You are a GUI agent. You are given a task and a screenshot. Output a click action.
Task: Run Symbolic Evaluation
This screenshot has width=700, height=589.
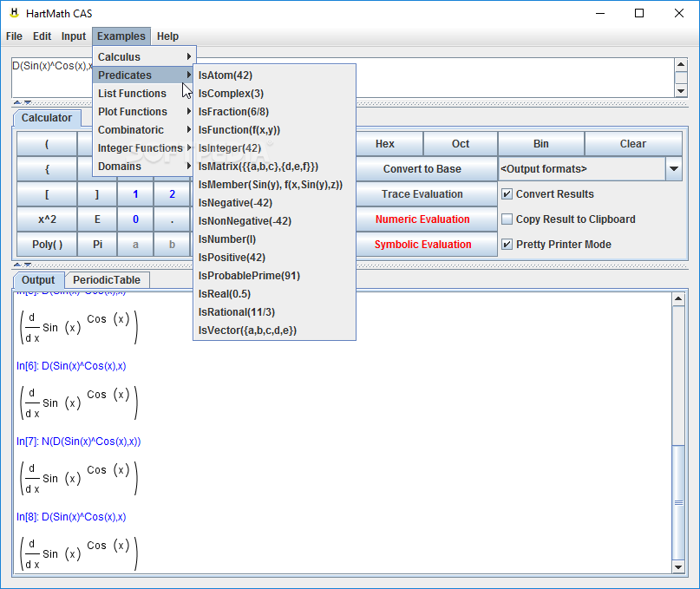click(427, 245)
